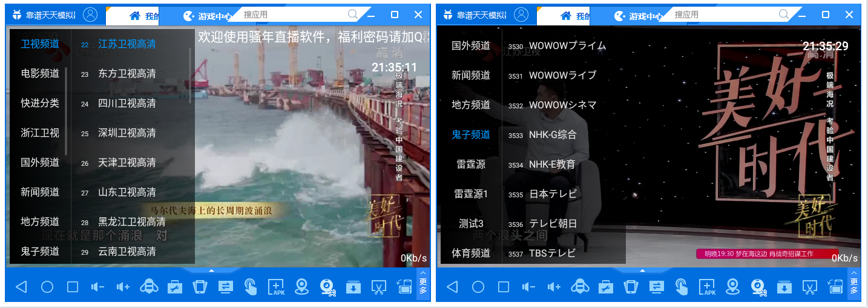Open recent apps square in right window

tap(504, 287)
